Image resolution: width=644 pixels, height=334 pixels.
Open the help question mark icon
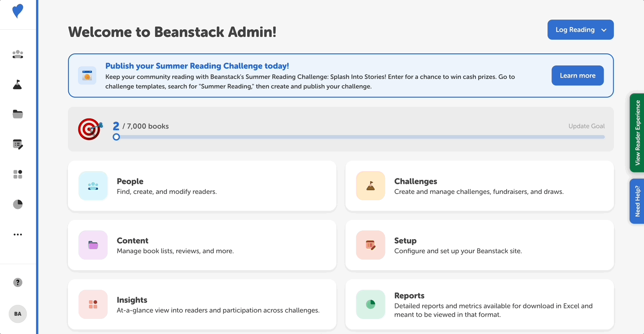[x=17, y=282]
